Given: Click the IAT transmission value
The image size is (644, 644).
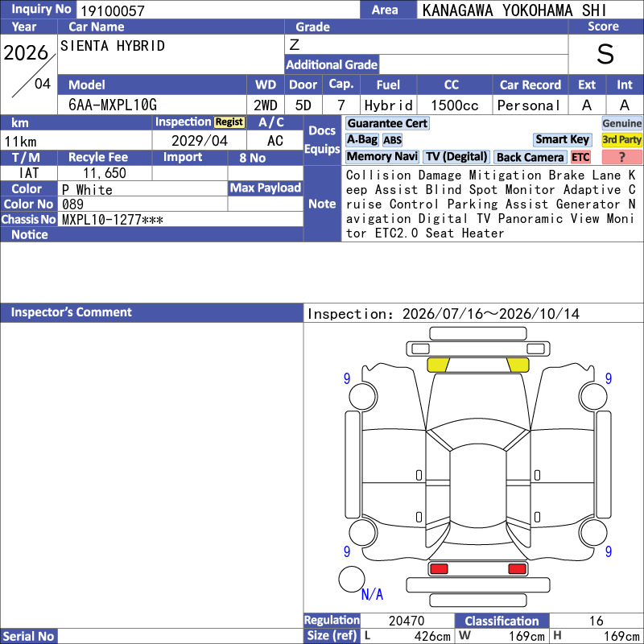Looking at the screenshot, I should point(29,173).
